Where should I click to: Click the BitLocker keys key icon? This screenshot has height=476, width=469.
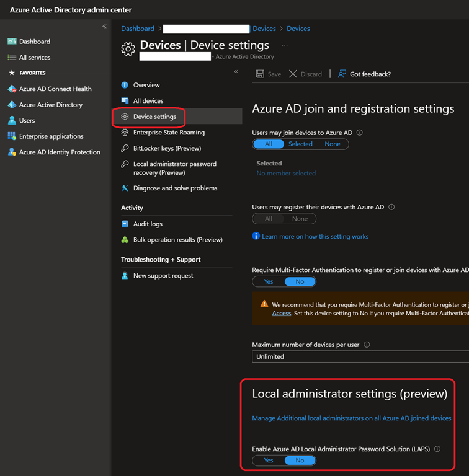point(125,149)
